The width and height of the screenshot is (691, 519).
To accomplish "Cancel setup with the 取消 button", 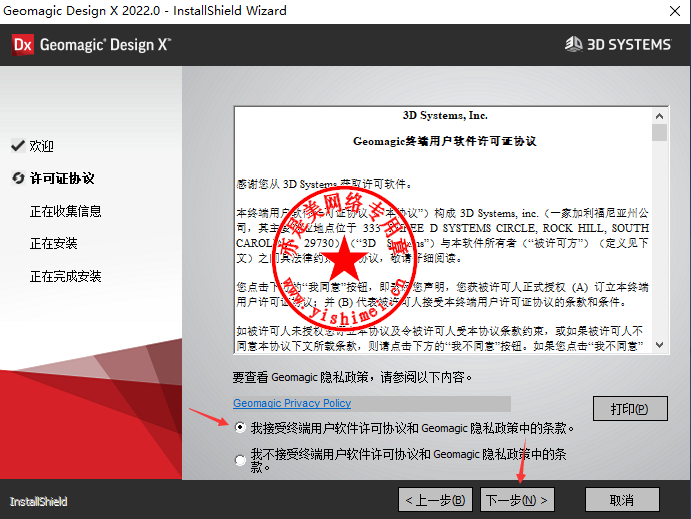I will (622, 500).
